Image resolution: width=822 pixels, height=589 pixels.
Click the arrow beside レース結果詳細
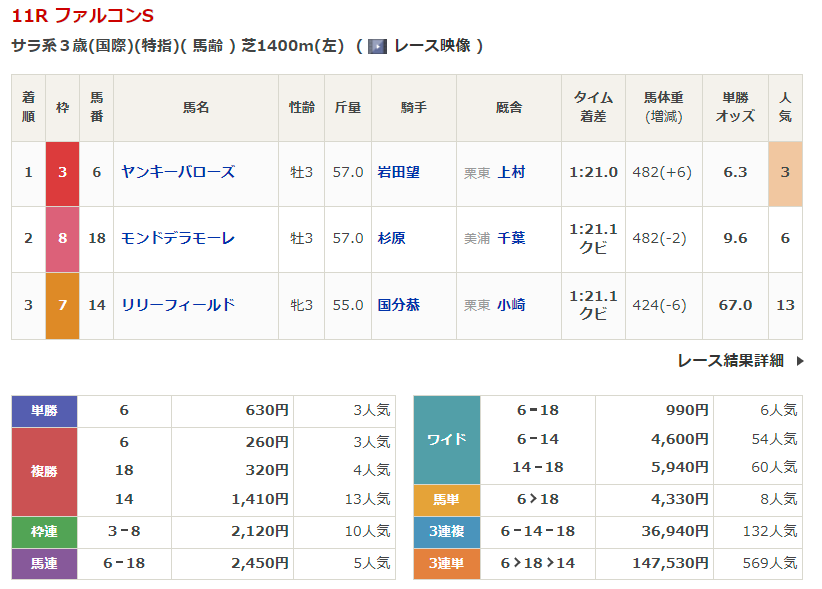pyautogui.click(x=799, y=361)
